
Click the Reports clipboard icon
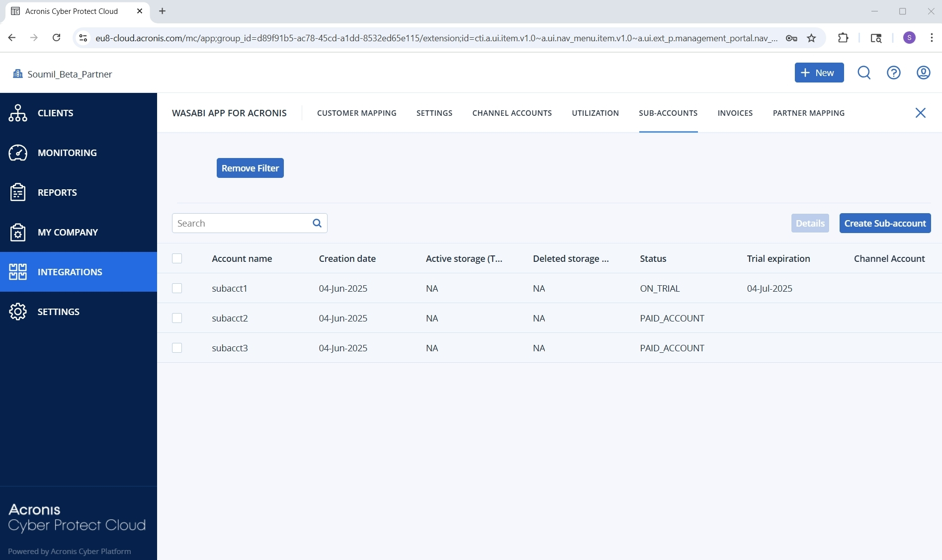click(x=18, y=192)
